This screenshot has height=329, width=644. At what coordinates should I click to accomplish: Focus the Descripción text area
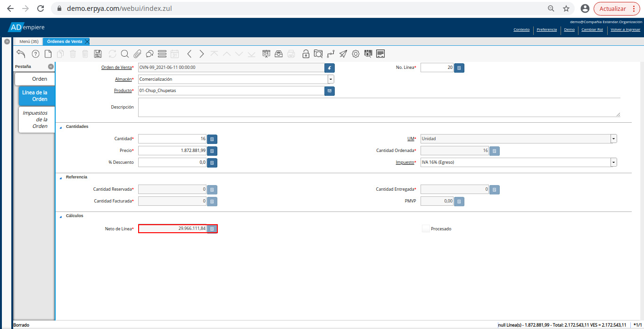coord(379,107)
